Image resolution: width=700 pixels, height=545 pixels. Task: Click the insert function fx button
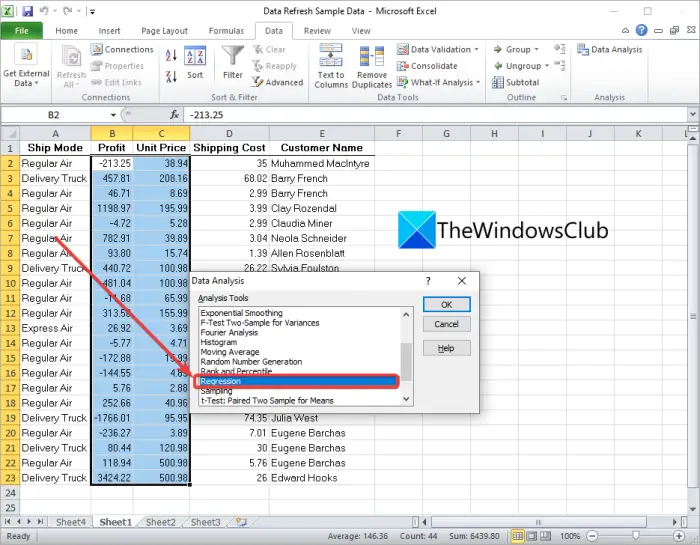(x=175, y=115)
